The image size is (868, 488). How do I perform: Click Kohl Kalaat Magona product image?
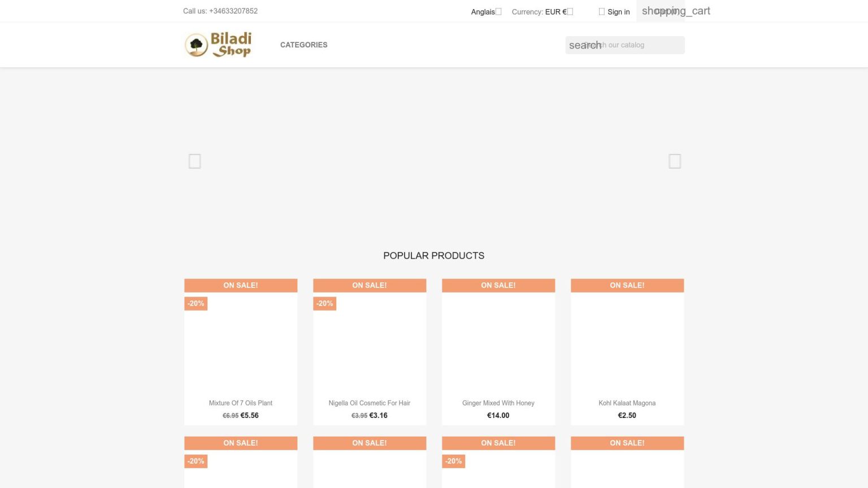(627, 345)
